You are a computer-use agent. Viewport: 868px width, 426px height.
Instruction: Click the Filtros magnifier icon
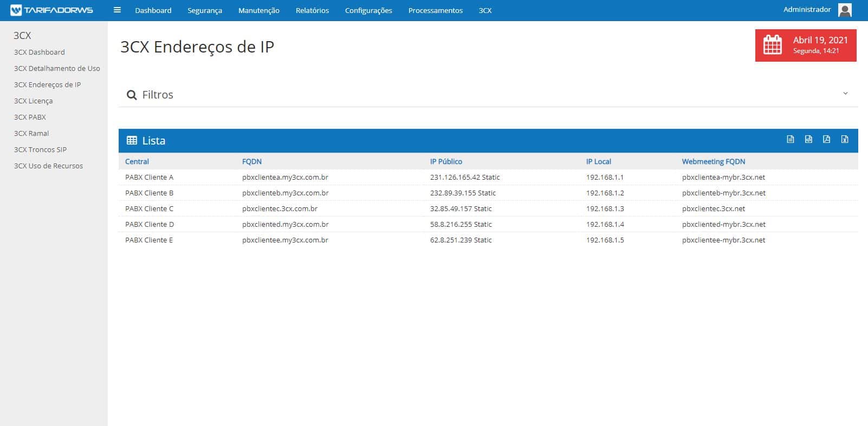(x=131, y=95)
